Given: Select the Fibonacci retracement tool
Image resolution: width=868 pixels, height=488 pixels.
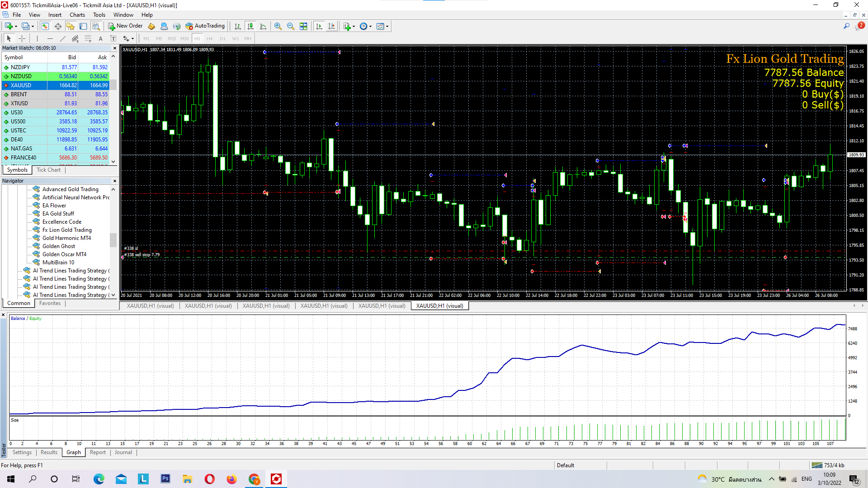Looking at the screenshot, I should tap(88, 38).
